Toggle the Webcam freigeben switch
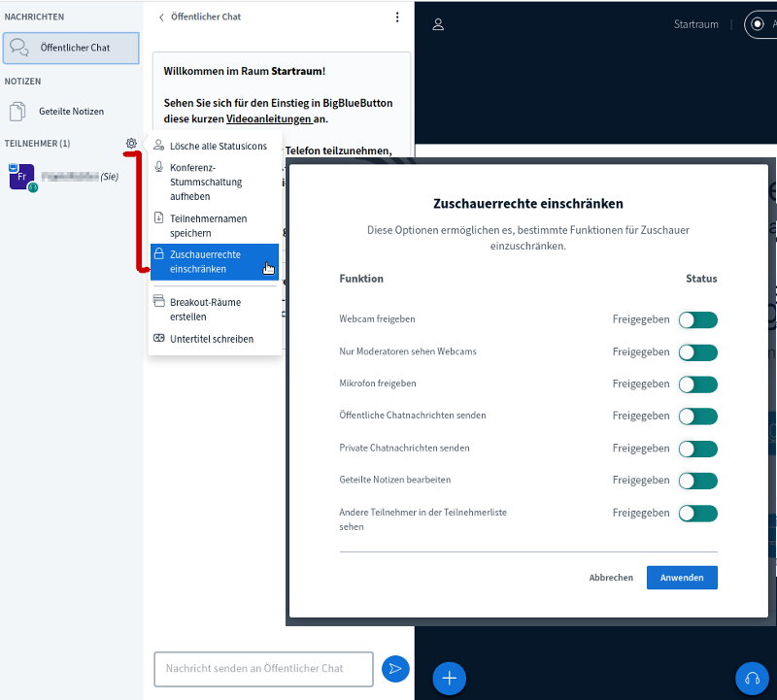Screen dimensions: 777x700 point(697,320)
